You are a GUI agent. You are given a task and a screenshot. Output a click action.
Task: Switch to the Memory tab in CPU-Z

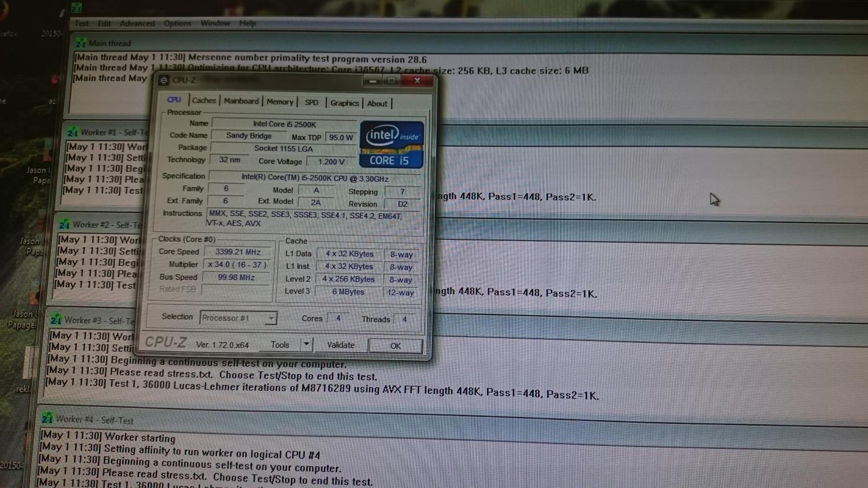point(280,102)
